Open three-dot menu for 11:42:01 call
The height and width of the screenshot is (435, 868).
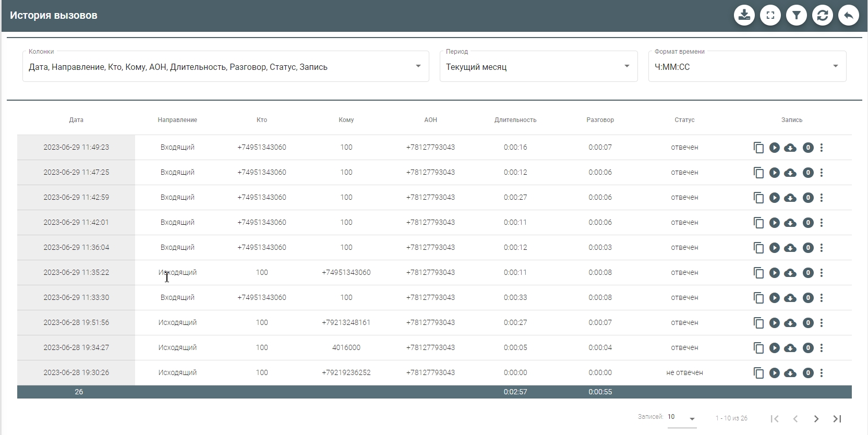click(x=822, y=223)
